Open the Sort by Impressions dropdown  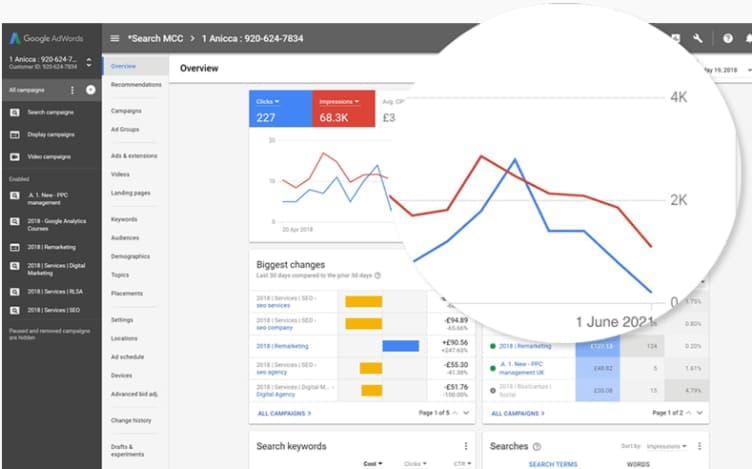tap(667, 446)
